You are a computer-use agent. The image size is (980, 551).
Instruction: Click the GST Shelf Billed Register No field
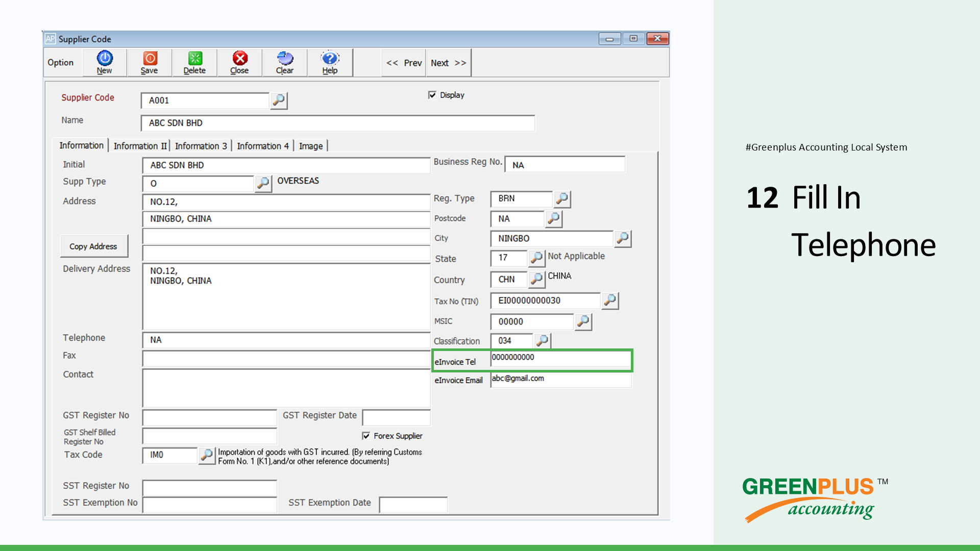[210, 436]
